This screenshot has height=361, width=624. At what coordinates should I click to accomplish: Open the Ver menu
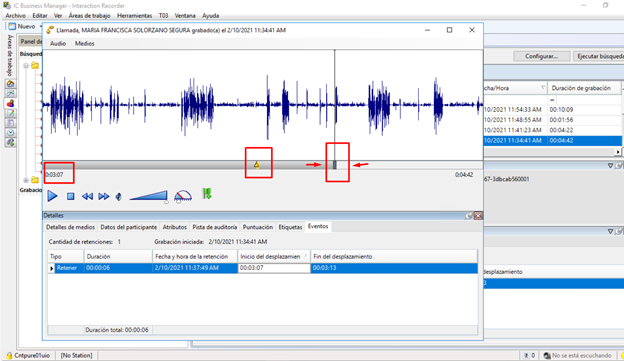(x=58, y=16)
